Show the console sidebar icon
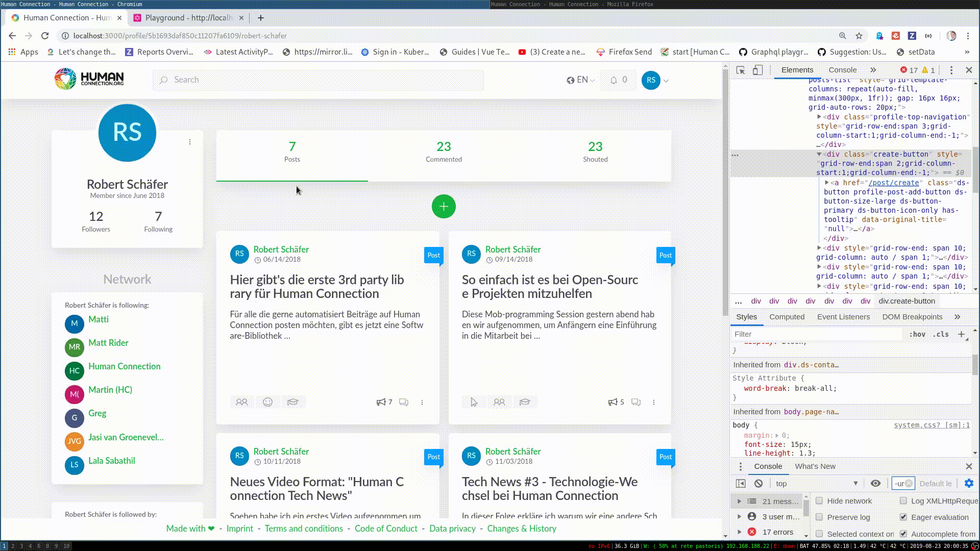980x551 pixels. [x=741, y=484]
